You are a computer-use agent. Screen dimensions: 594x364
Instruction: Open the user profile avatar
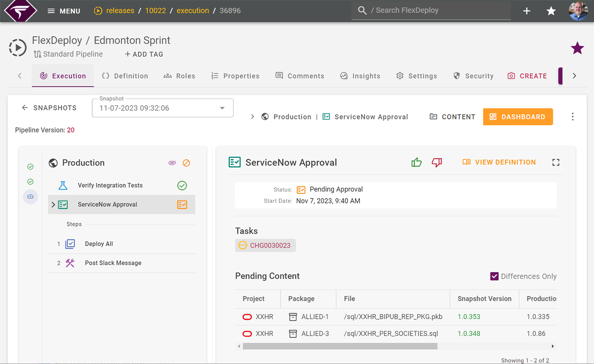point(578,11)
